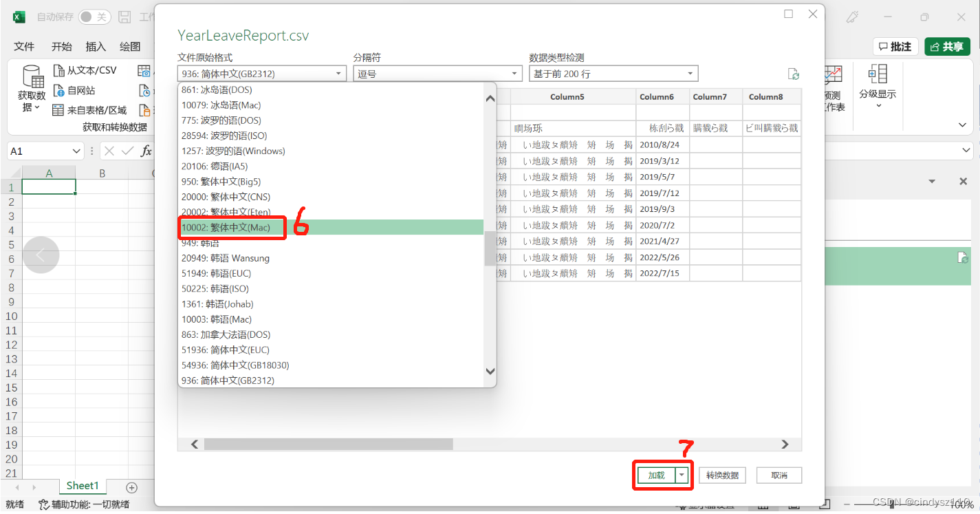Open the 文件原始格式 dropdown

(337, 73)
